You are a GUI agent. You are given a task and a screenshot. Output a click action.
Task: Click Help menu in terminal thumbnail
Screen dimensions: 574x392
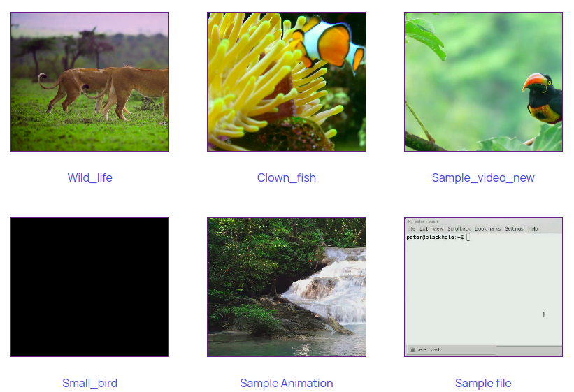tap(533, 229)
